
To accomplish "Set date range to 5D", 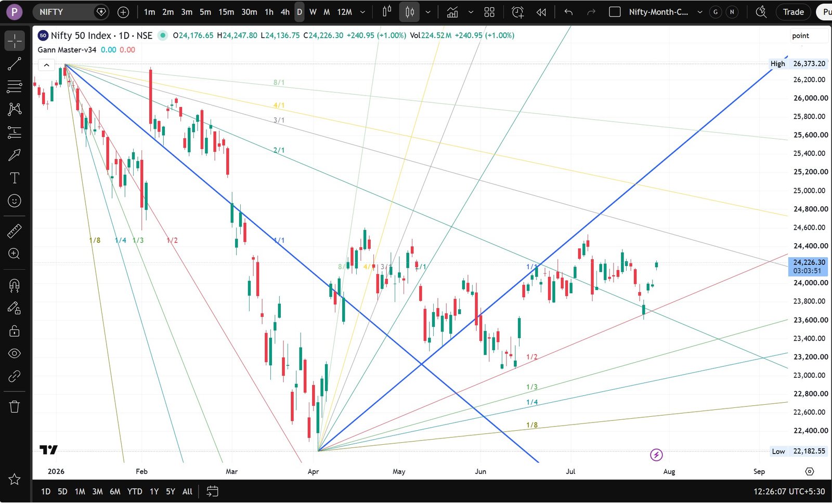I will coord(62,492).
